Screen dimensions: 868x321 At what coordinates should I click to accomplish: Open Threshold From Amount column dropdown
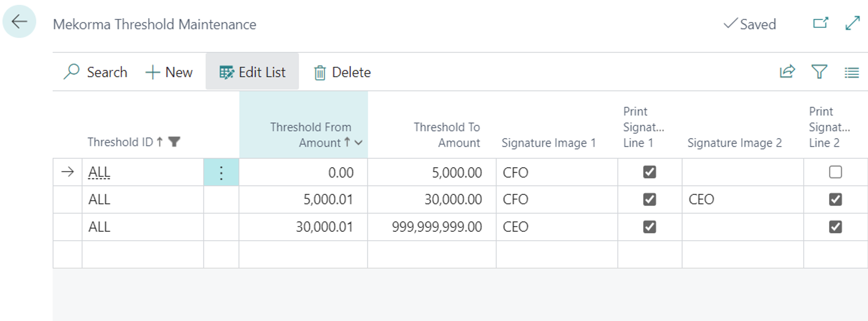tap(359, 143)
